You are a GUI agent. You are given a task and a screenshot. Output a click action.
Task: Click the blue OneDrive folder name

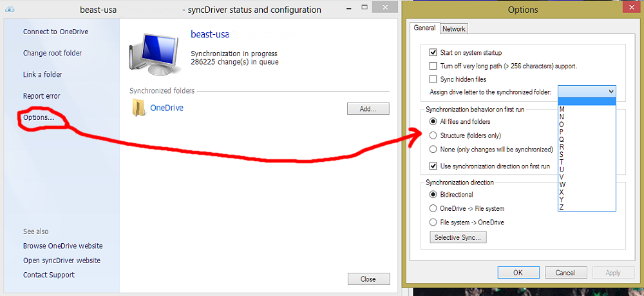point(167,108)
